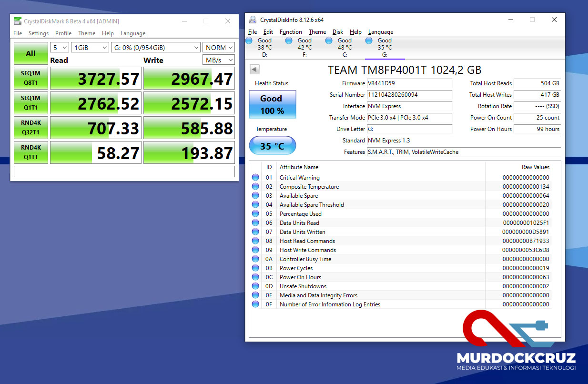Click RND4K Q1T1 read result bar 58.27
This screenshot has width=588, height=384.
pos(96,152)
